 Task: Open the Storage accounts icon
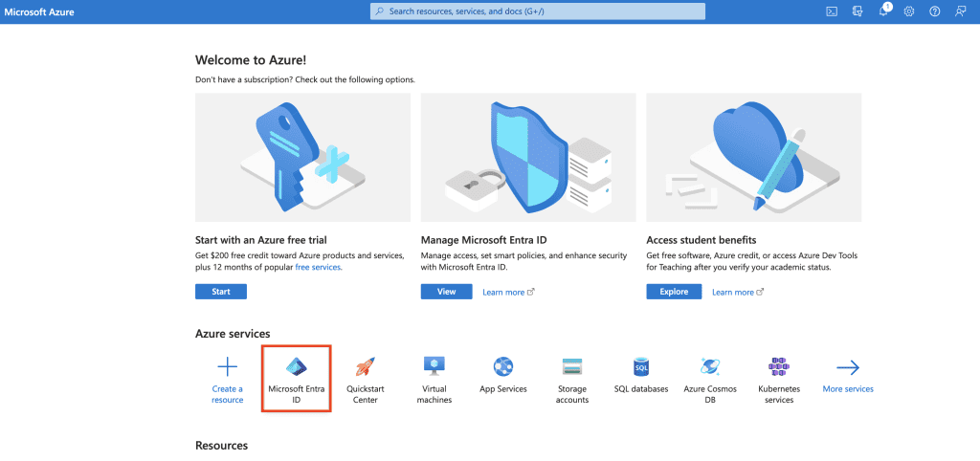pos(572,366)
